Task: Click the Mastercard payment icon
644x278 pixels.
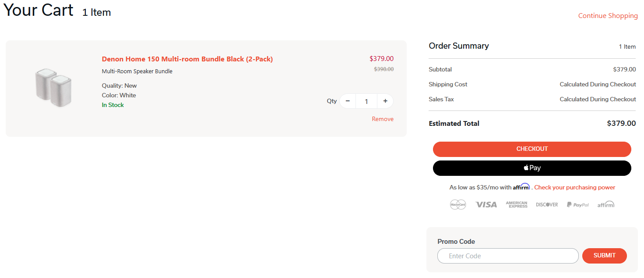Action: point(458,204)
